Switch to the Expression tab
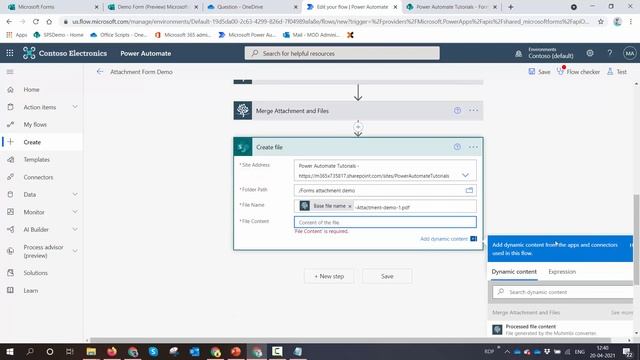 pyautogui.click(x=562, y=272)
